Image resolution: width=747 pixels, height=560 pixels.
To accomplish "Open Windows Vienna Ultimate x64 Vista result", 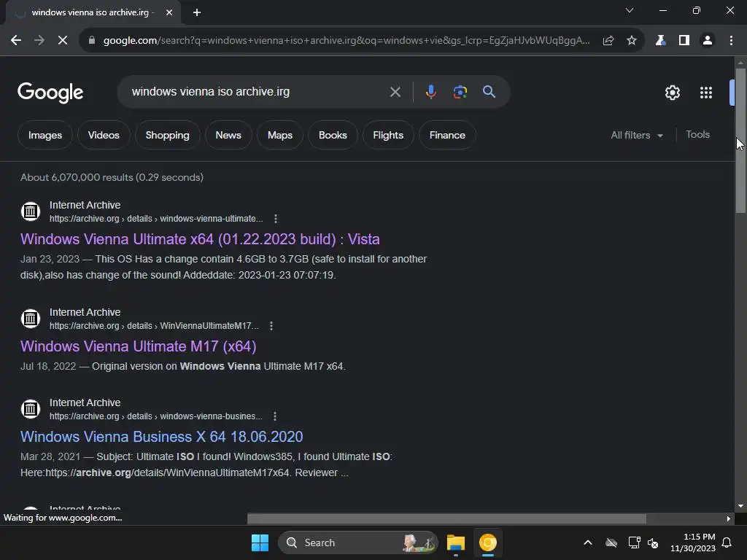I will coord(200,239).
